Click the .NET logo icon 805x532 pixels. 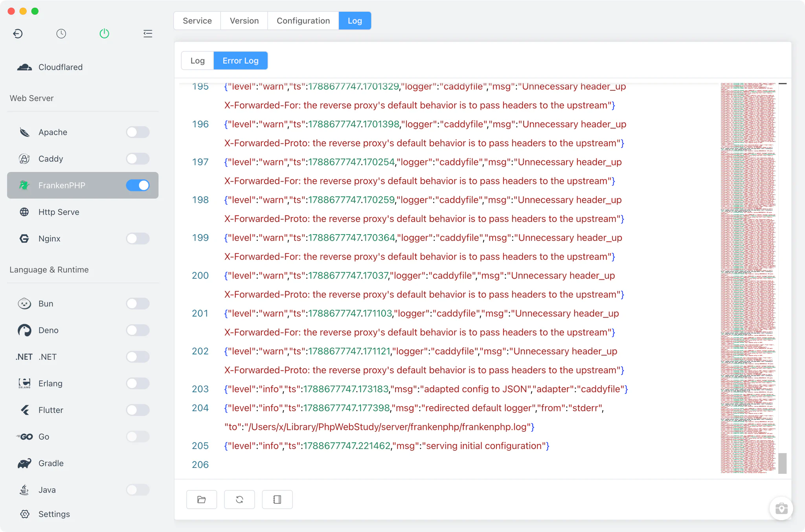click(24, 357)
